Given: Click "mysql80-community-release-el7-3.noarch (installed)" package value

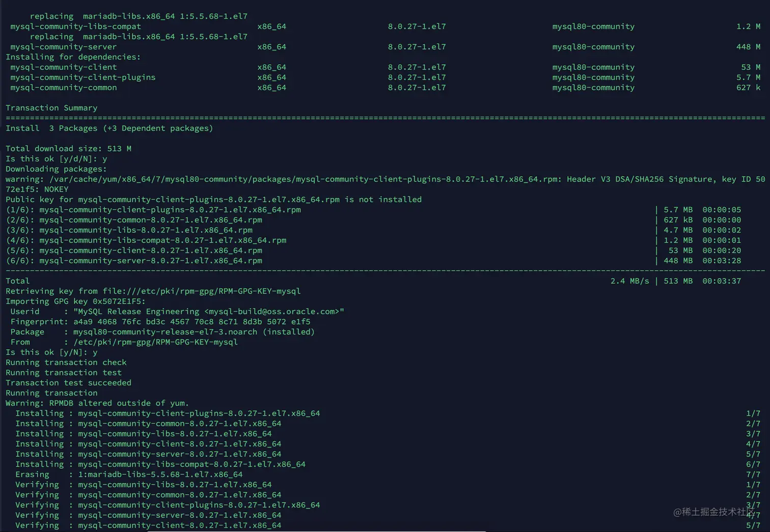Looking at the screenshot, I should (194, 332).
